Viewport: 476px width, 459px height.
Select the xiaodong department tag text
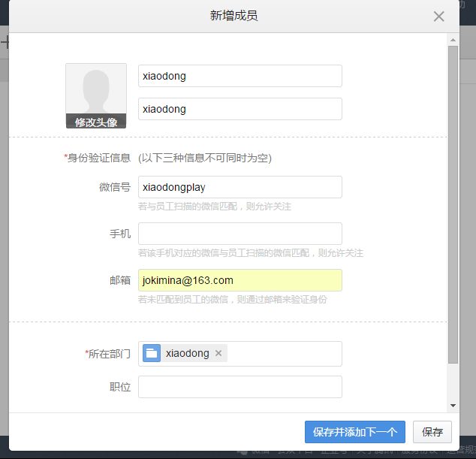(187, 353)
